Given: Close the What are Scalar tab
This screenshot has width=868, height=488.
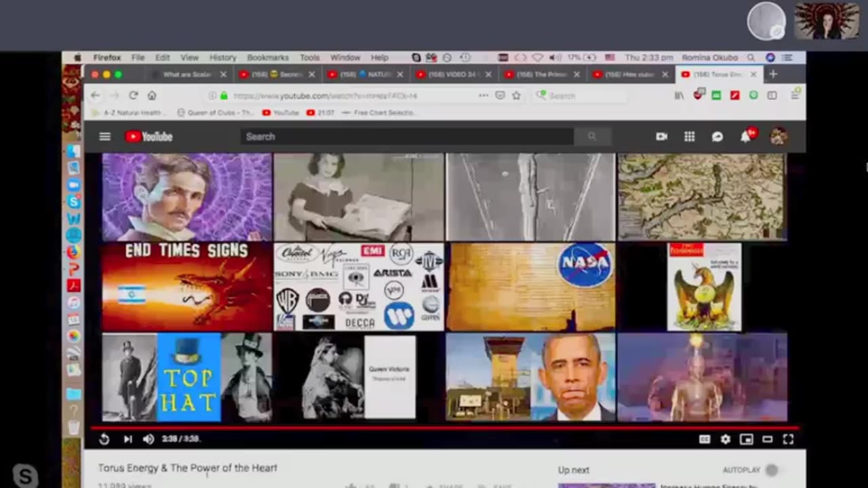Looking at the screenshot, I should [x=223, y=75].
